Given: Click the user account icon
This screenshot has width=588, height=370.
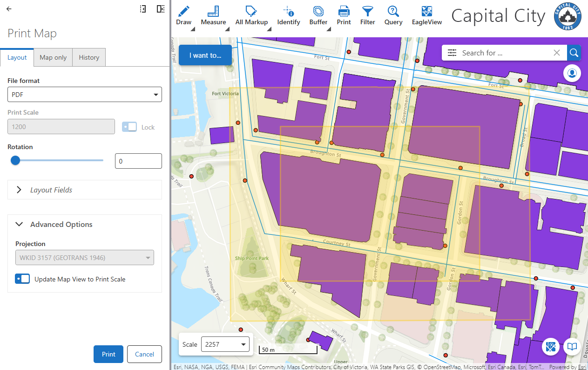Looking at the screenshot, I should point(572,73).
